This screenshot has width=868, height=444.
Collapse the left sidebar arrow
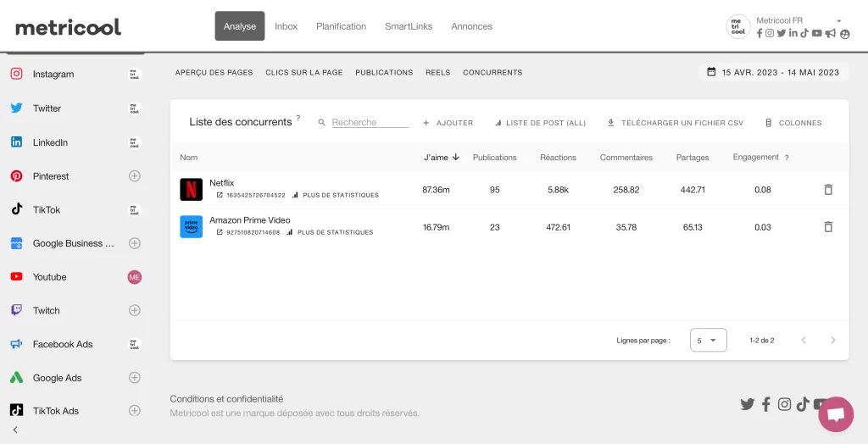click(15, 430)
